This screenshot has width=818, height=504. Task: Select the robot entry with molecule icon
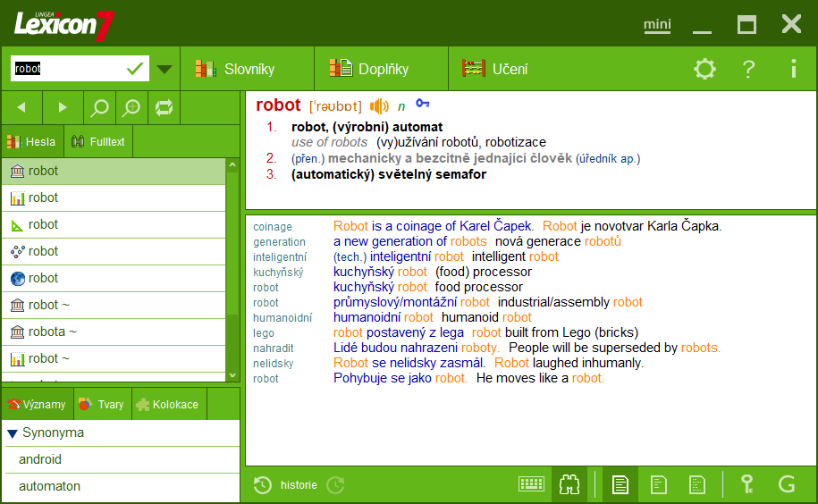tap(114, 252)
